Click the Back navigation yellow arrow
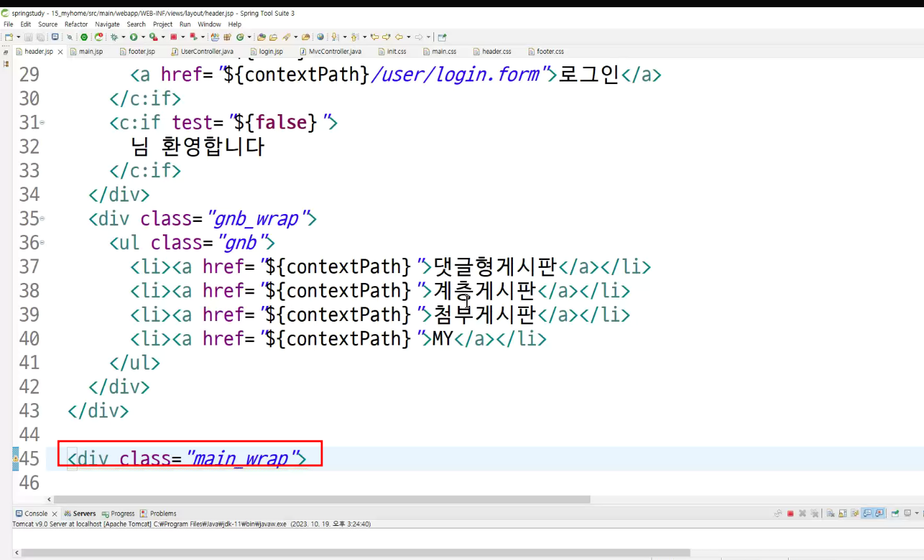The width and height of the screenshot is (924, 560). tap(399, 37)
